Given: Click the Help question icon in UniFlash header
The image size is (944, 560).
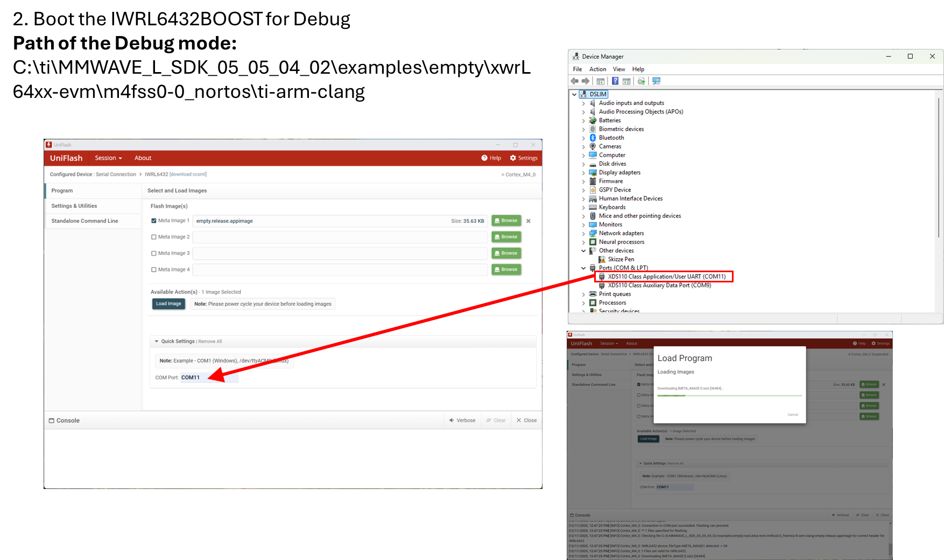Looking at the screenshot, I should [484, 158].
